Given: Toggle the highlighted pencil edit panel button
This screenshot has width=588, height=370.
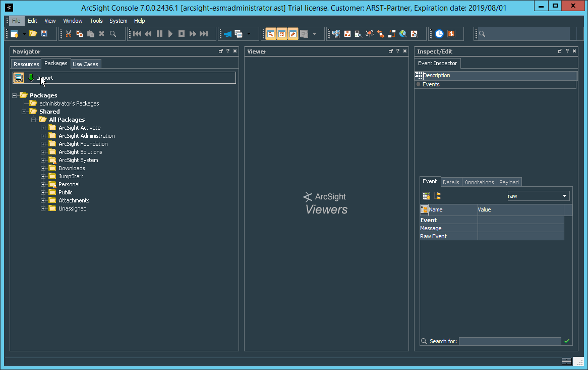Looking at the screenshot, I should tap(293, 34).
